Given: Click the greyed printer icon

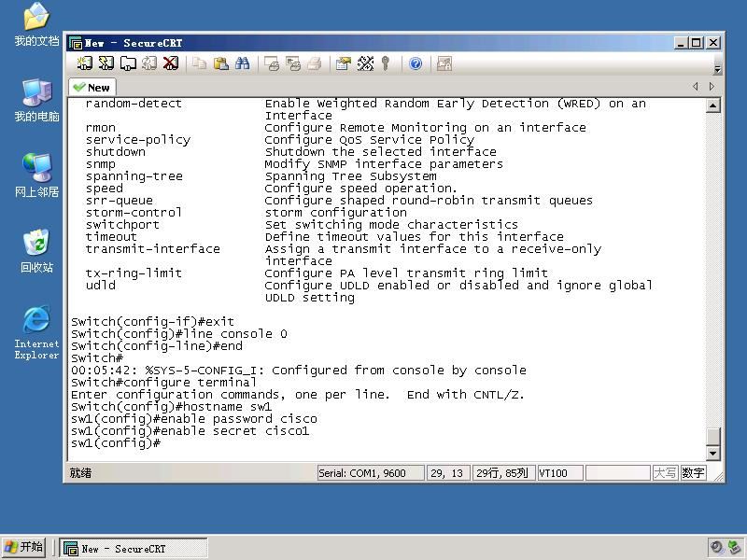Looking at the screenshot, I should click(315, 63).
